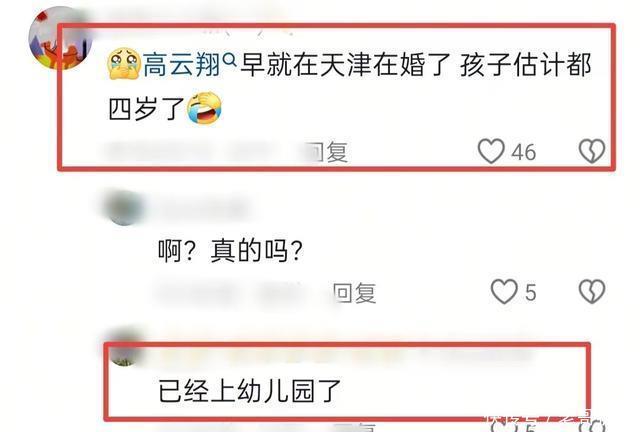Open the 高云翔 search link
This screenshot has width=640, height=432.
click(182, 65)
